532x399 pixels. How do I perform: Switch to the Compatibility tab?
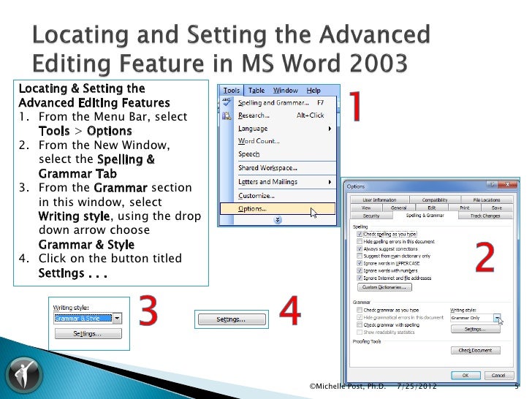pyautogui.click(x=435, y=199)
